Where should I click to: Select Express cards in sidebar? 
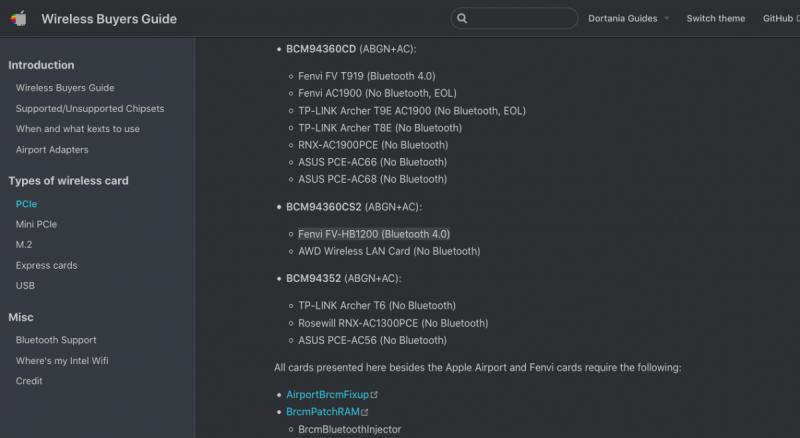click(46, 265)
